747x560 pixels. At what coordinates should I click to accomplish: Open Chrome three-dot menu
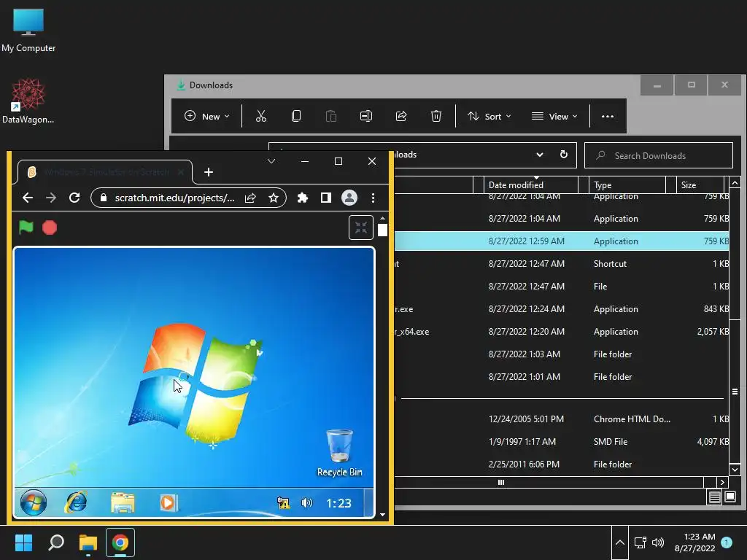[x=373, y=198]
